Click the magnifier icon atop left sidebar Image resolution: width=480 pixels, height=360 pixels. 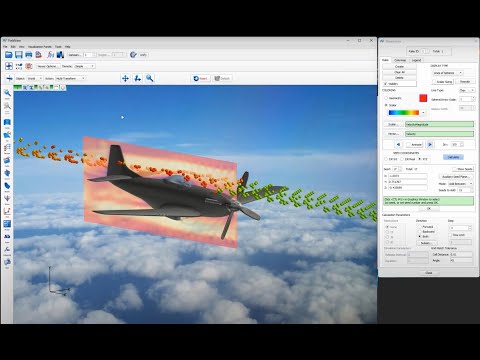point(7,93)
